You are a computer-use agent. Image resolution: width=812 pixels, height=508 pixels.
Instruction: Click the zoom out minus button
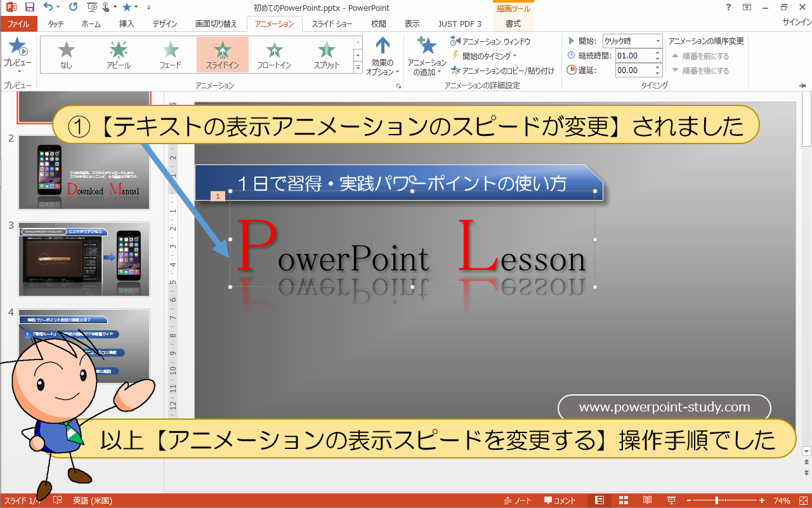(x=689, y=500)
